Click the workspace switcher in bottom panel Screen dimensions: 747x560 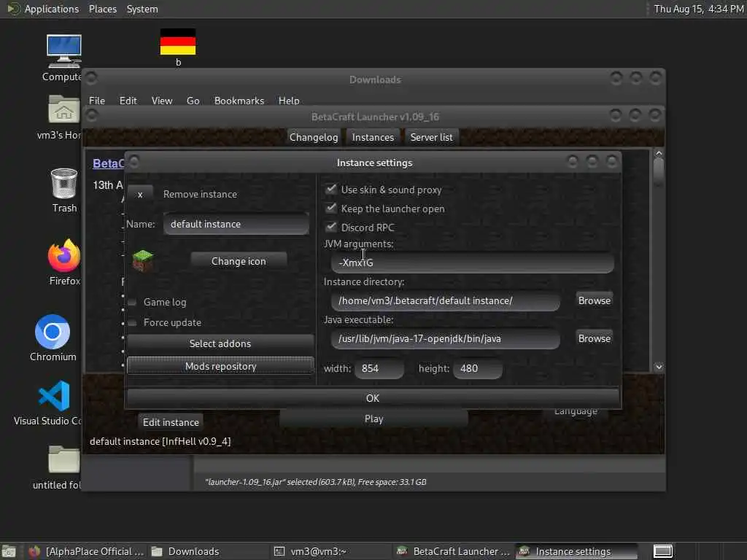[662, 551]
